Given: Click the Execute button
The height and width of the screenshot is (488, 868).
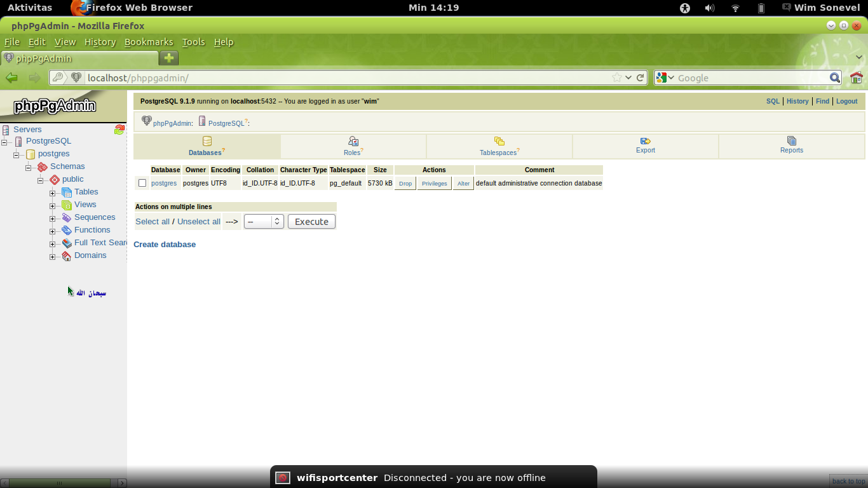Looking at the screenshot, I should tap(311, 221).
